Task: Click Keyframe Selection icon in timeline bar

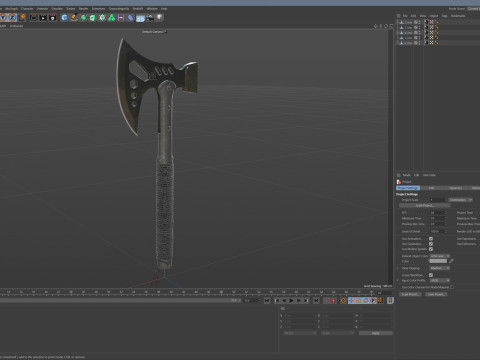Action: [343, 301]
